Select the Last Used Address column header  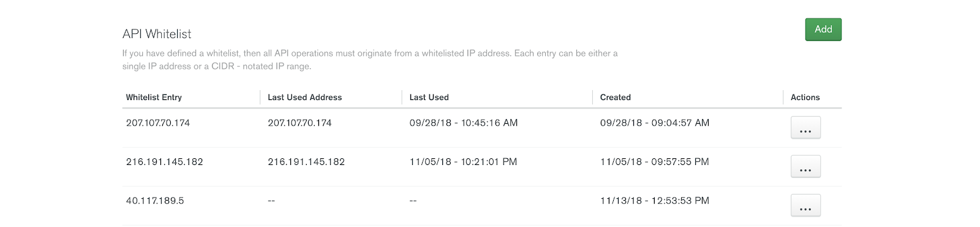pyautogui.click(x=304, y=97)
